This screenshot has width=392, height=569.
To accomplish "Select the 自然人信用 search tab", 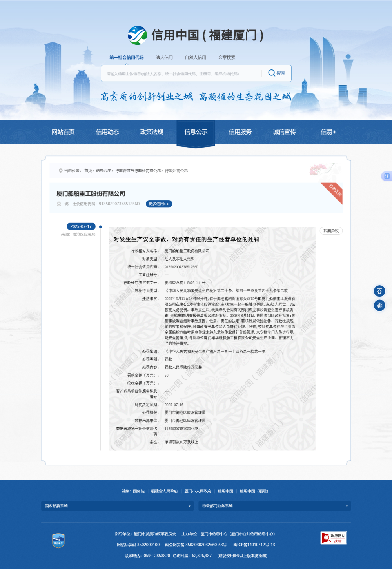I will (196, 57).
